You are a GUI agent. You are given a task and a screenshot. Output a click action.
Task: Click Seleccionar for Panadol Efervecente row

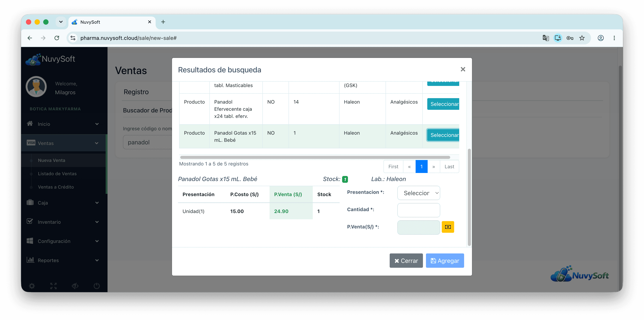[443, 104]
